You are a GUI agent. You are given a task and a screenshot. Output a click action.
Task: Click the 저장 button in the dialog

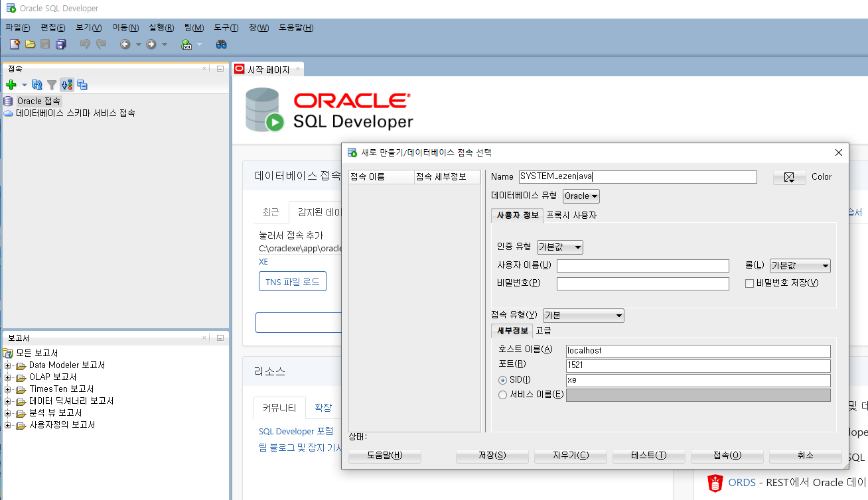pos(492,456)
